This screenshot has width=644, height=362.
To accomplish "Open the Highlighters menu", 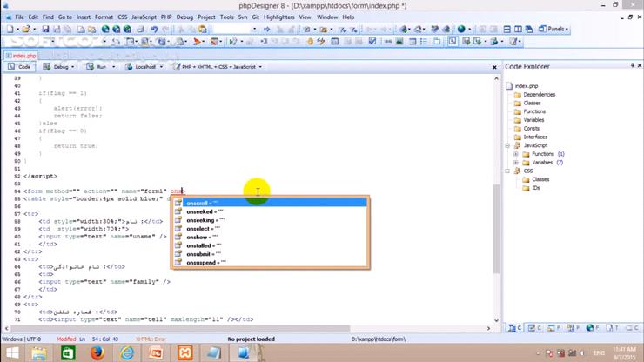I will point(278,17).
